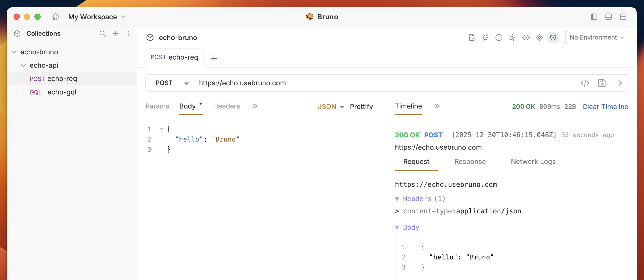Screen dimensions: 644x280
Task: Open the No Environment dropdown
Action: coord(596,38)
